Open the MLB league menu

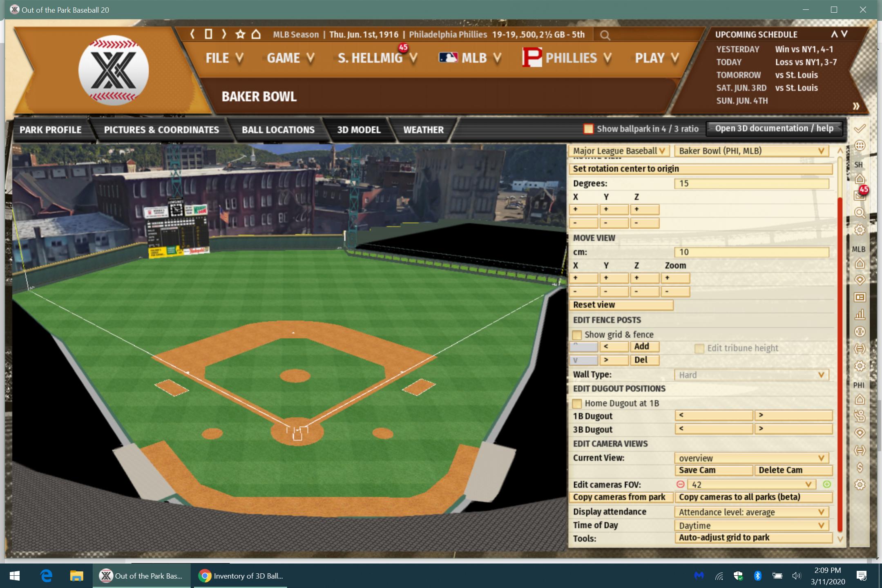470,58
